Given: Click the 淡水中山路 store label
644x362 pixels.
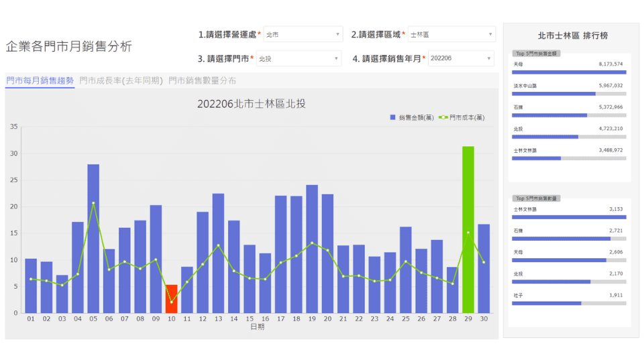Looking at the screenshot, I should coord(525,86).
